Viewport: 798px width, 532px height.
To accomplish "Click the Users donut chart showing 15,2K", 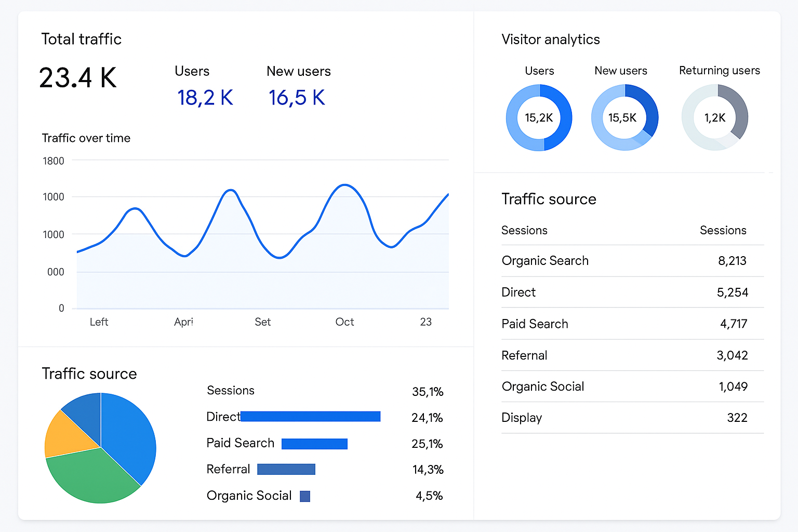I will 539,118.
